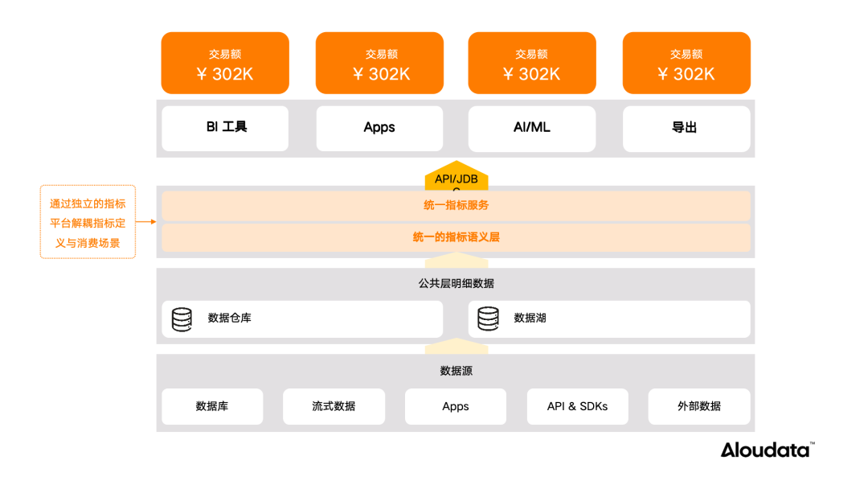Select the AI/ML tab
This screenshot has height=489, width=868.
(531, 128)
